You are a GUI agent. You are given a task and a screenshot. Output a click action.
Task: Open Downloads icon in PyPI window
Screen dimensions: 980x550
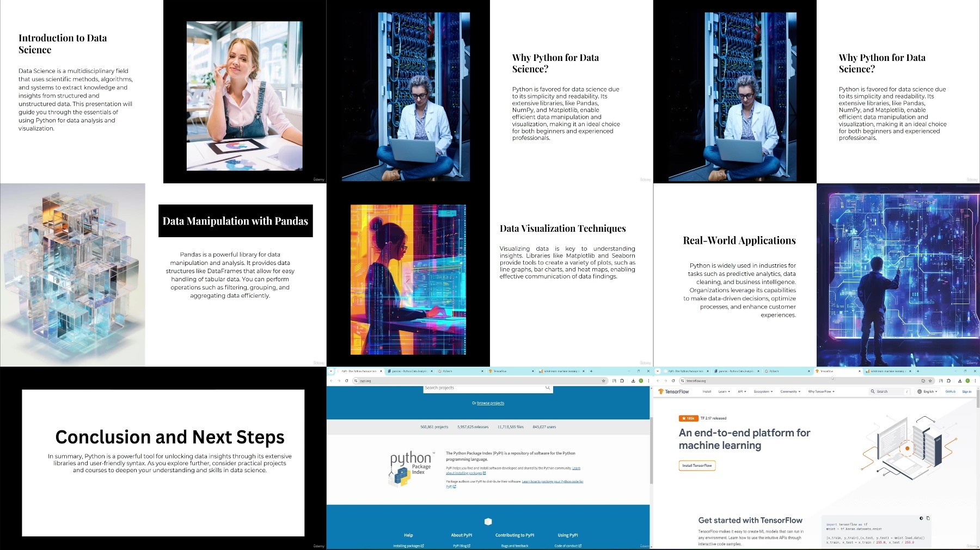pos(633,381)
